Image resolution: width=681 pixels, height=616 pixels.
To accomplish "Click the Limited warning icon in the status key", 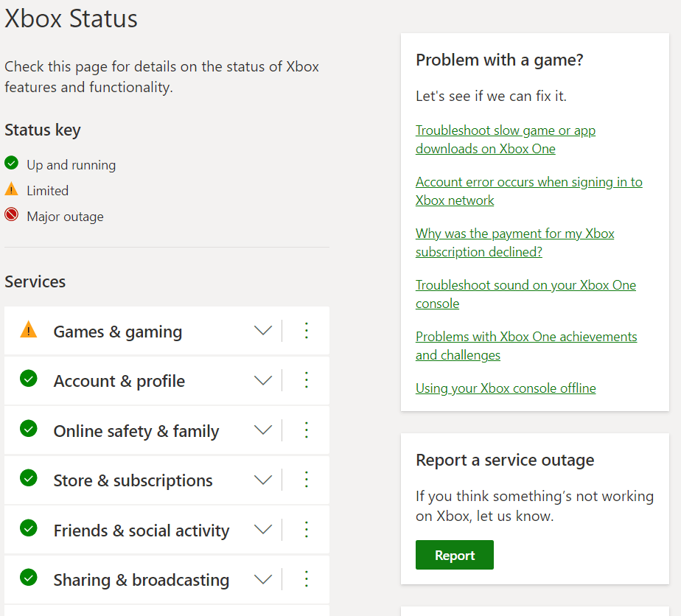I will 10,190.
